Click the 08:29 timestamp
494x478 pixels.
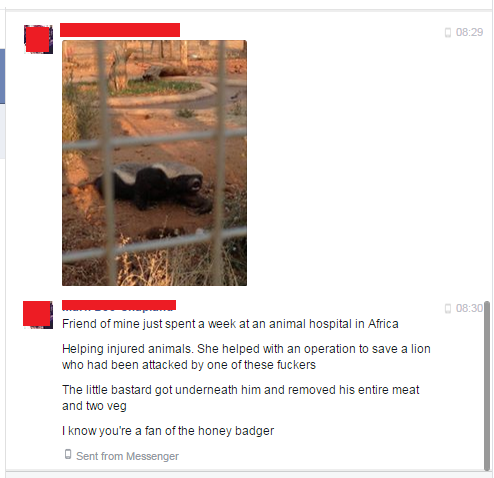(469, 32)
